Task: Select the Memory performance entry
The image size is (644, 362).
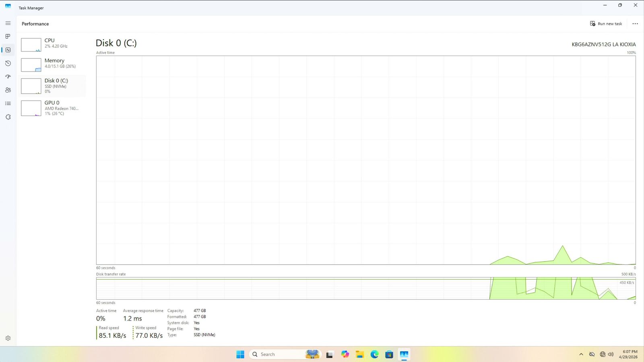Action: click(53, 64)
